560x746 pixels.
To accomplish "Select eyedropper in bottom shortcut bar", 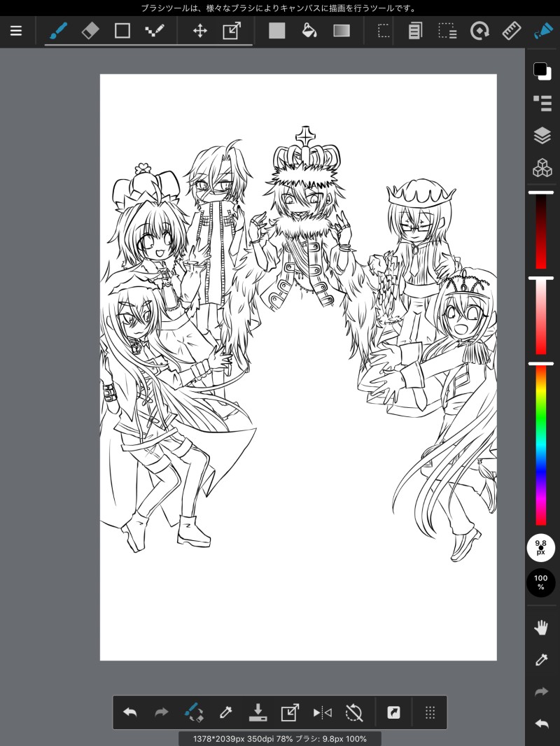I will 225,712.
